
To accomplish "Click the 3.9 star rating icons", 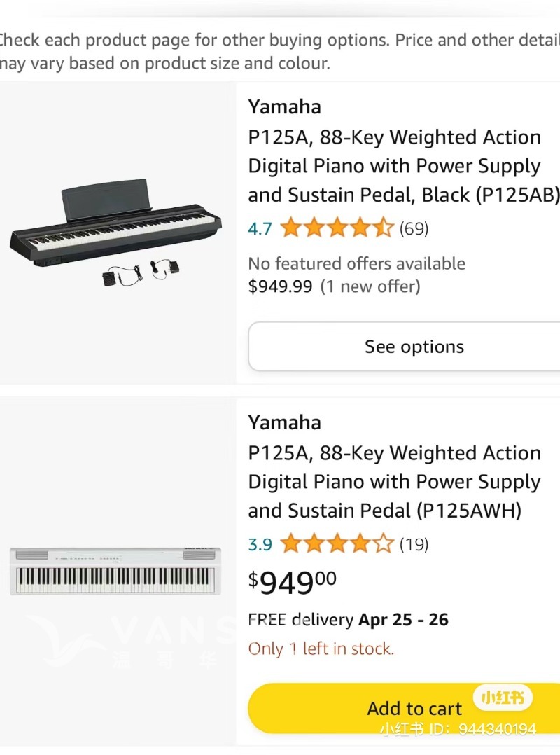I will (337, 544).
